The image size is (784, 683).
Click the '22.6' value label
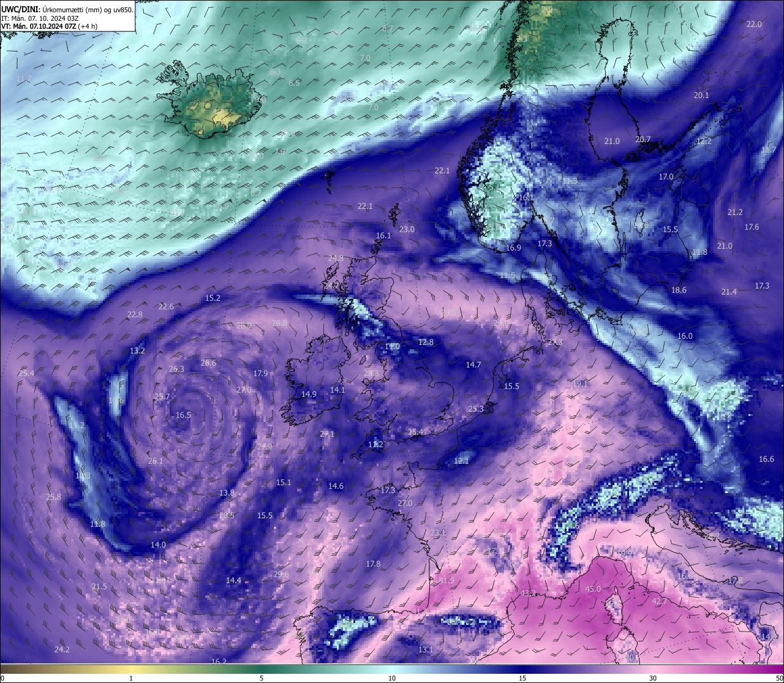click(x=166, y=306)
